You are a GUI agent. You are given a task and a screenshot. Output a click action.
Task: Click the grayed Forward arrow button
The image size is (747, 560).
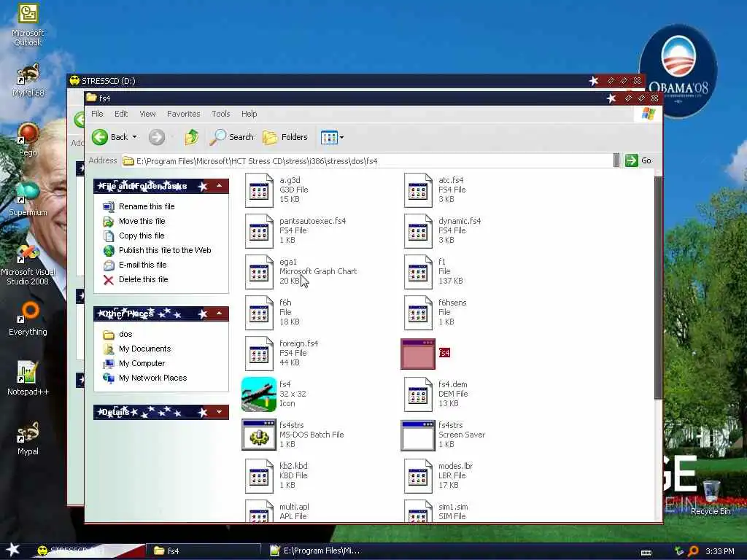[x=156, y=137]
